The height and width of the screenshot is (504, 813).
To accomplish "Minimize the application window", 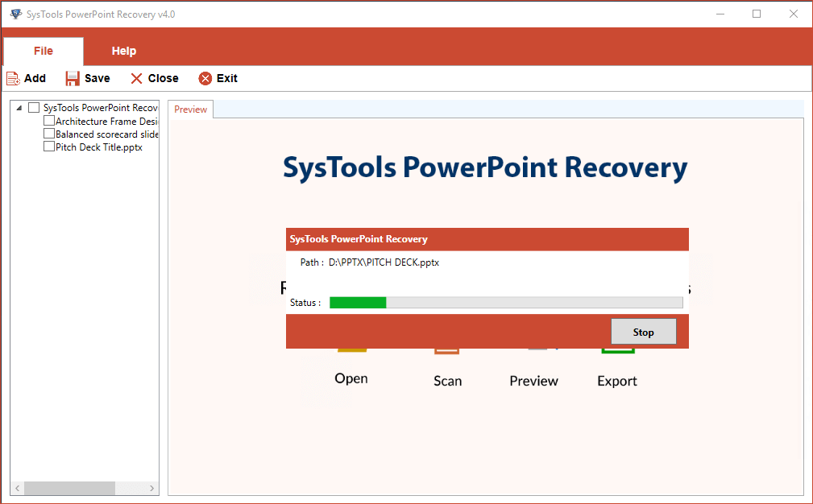I will 720,14.
